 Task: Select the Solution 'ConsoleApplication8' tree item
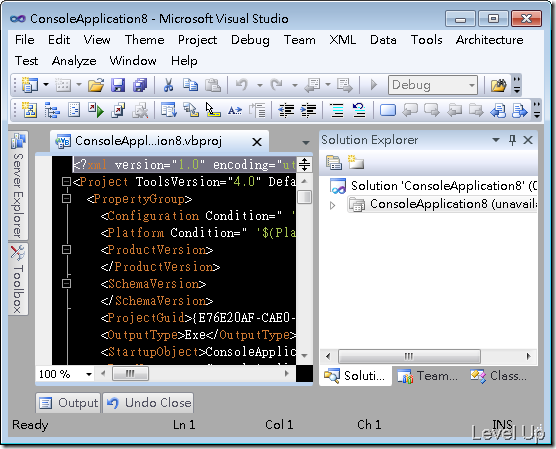coord(433,186)
